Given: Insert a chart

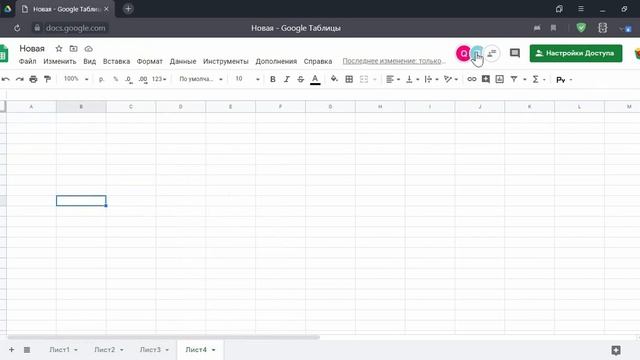Looking at the screenshot, I should tap(500, 79).
